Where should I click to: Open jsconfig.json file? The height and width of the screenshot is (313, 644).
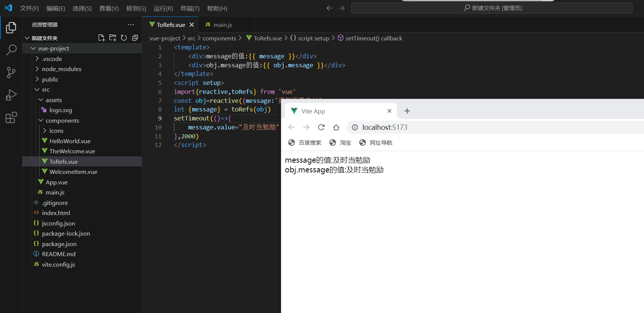82,223
